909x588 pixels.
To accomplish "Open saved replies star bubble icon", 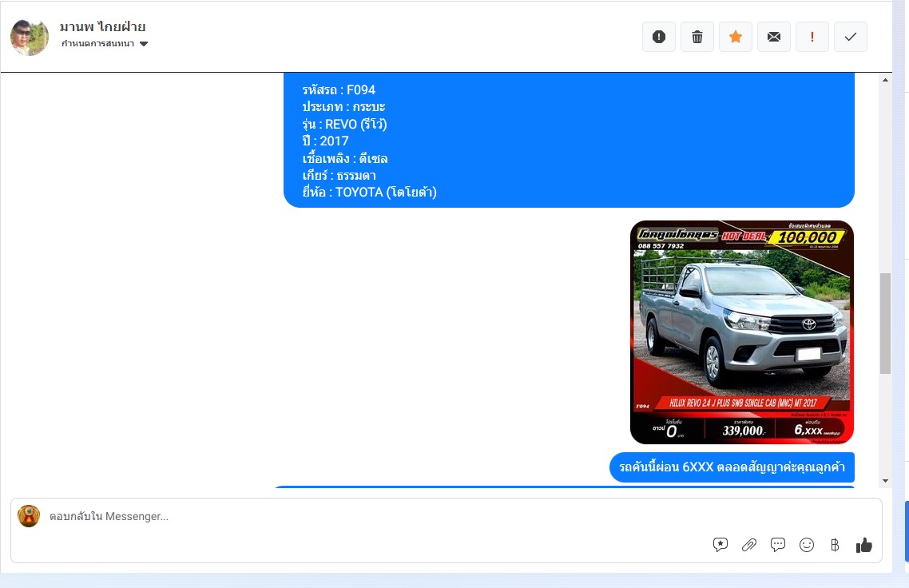I will click(720, 545).
